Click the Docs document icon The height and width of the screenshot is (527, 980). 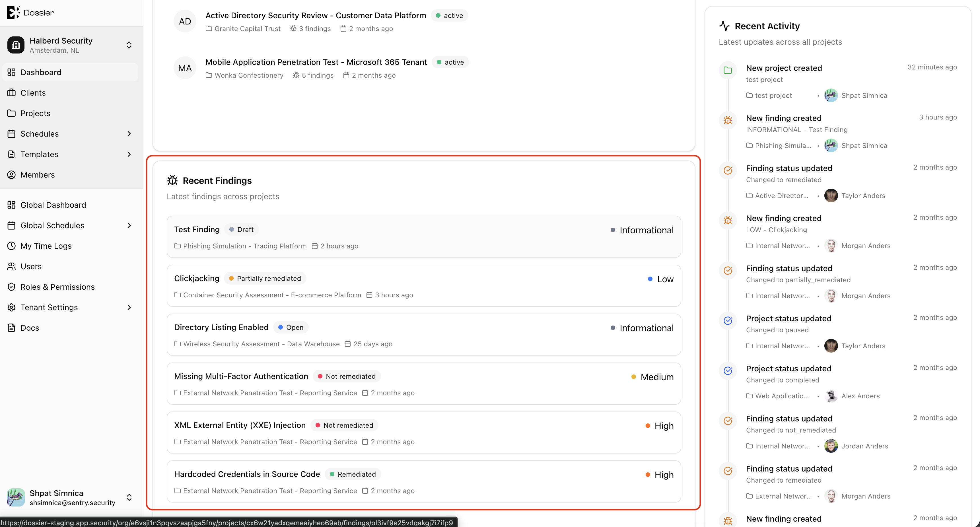point(11,328)
